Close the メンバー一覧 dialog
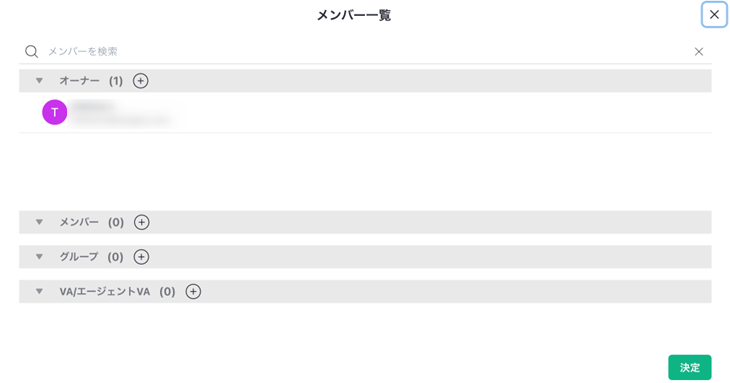The width and height of the screenshot is (730, 383). (x=714, y=15)
